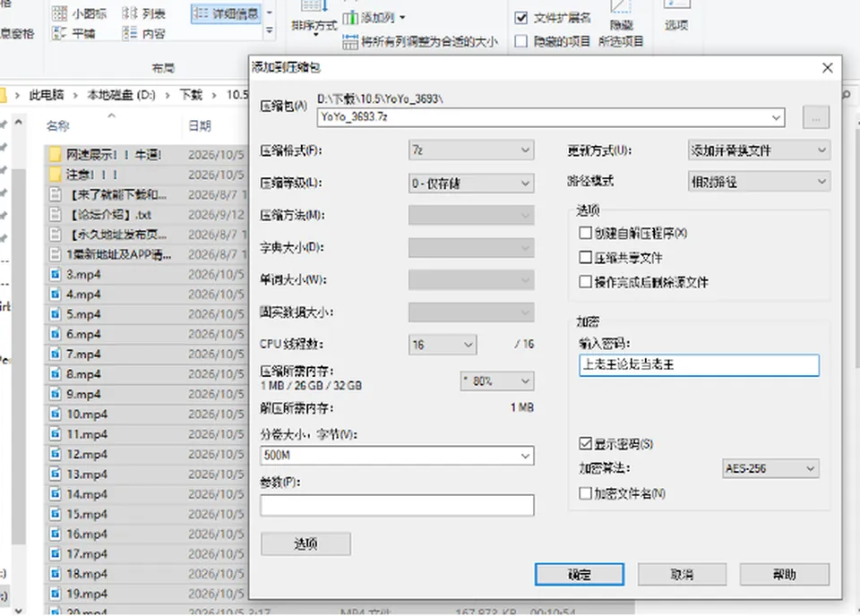This screenshot has height=616, width=860.
Task: Enable 创建自解压程序 option
Action: point(585,233)
